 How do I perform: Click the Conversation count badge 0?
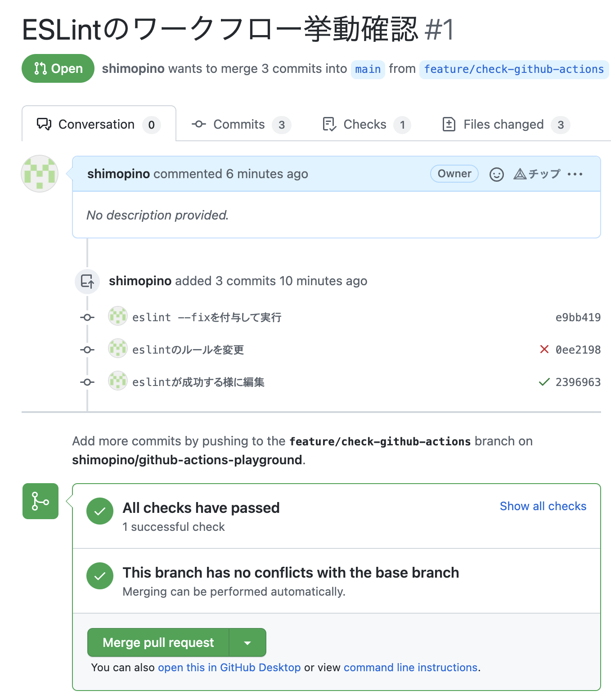click(x=152, y=125)
